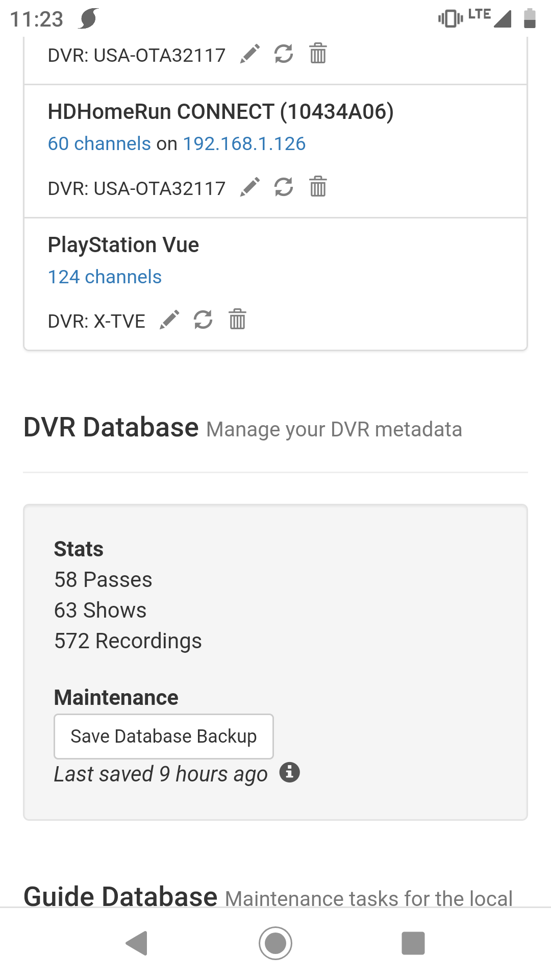Tap the Android recent apps button

pyautogui.click(x=413, y=943)
